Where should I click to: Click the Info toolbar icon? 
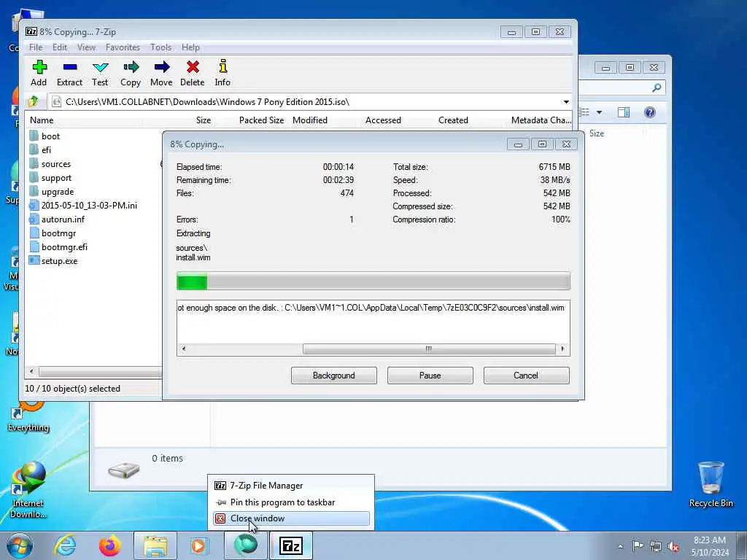point(222,73)
